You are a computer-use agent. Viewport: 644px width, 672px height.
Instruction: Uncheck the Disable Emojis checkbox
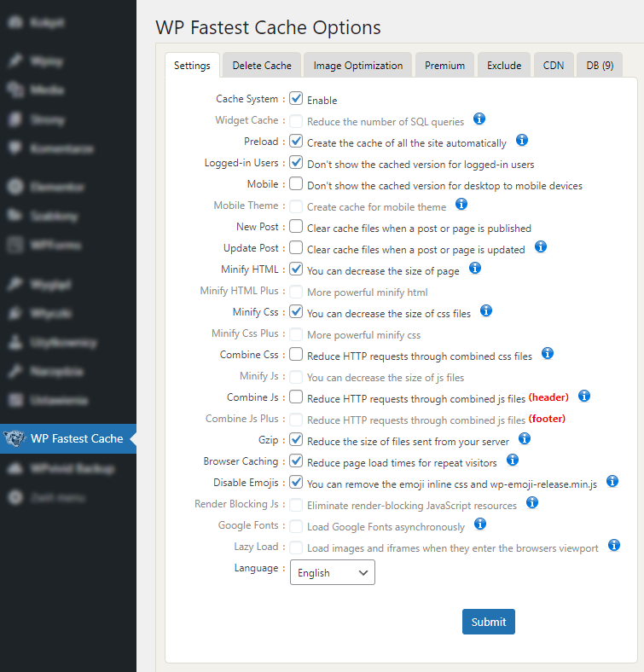(x=296, y=482)
